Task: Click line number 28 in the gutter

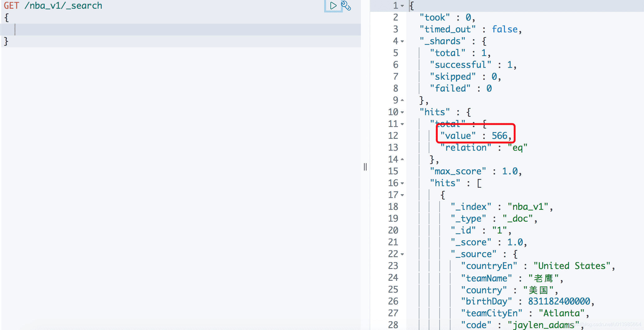Action: coord(393,325)
